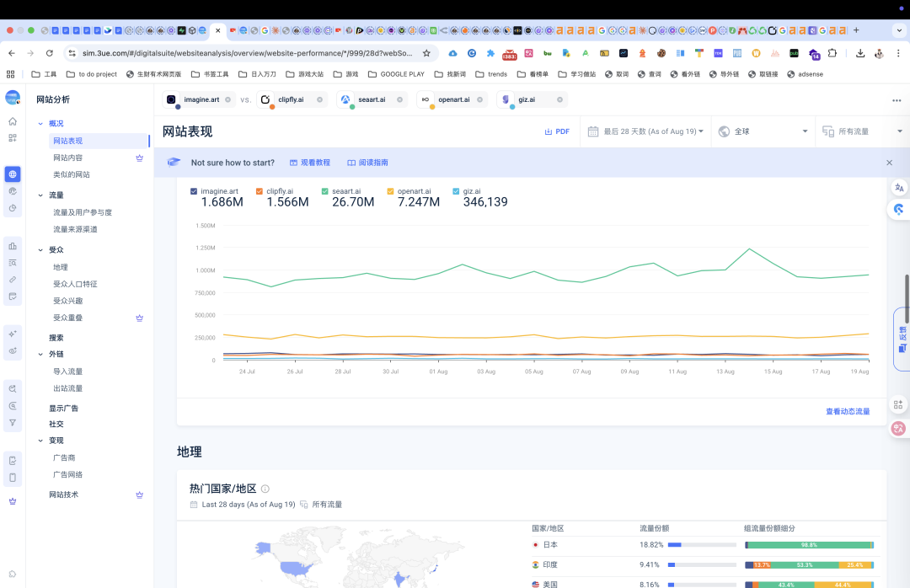
Task: Open the Chrome three-dot menu
Action: 898,53
